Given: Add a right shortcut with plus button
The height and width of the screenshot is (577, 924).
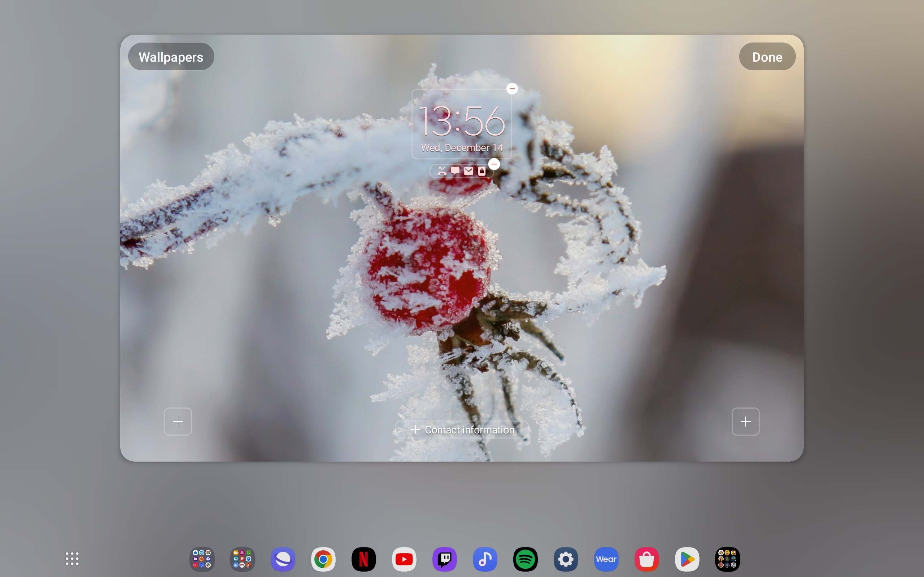Looking at the screenshot, I should click(x=745, y=421).
